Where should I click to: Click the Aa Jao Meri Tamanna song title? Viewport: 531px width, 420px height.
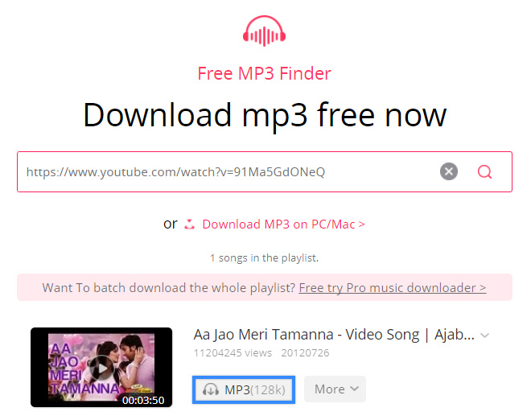334,335
